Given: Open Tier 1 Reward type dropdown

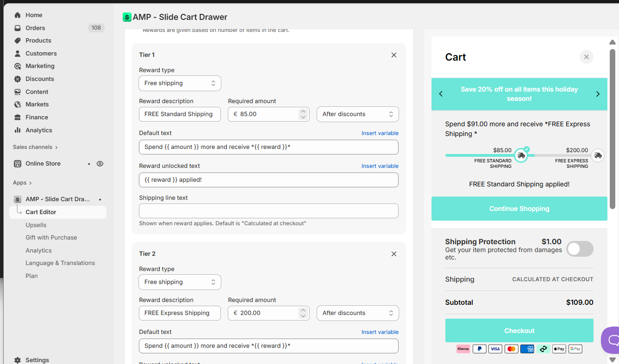Looking at the screenshot, I should (180, 83).
